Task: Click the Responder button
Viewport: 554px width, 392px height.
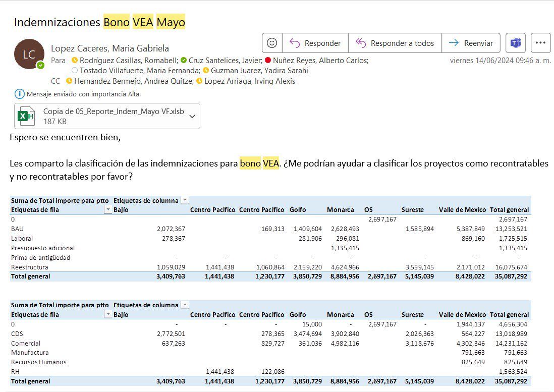Action: point(315,43)
